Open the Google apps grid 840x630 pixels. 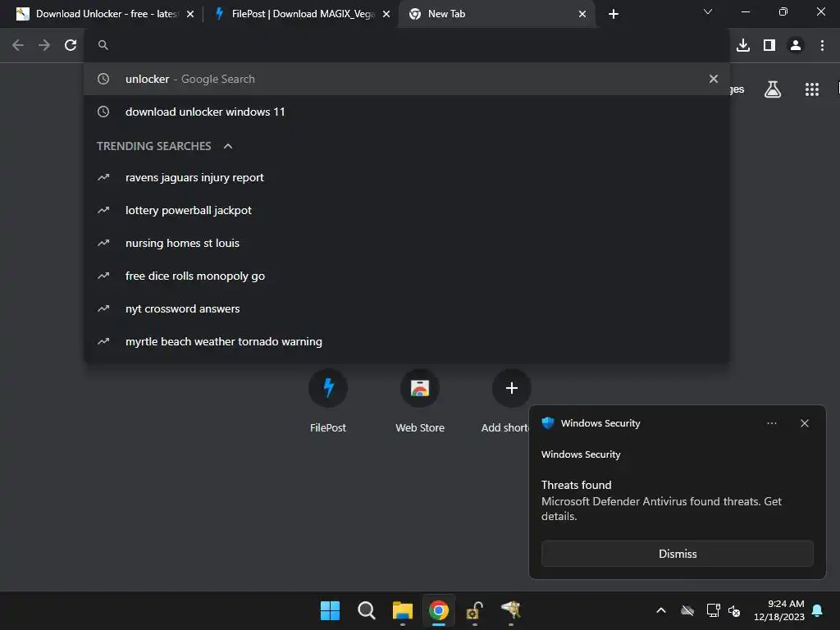pos(812,89)
